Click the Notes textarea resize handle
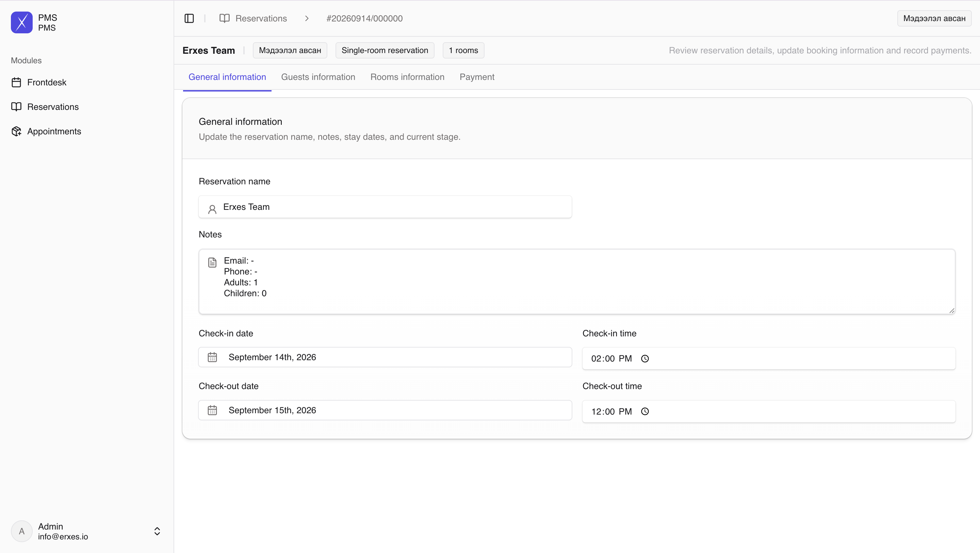The image size is (980, 553). click(951, 311)
